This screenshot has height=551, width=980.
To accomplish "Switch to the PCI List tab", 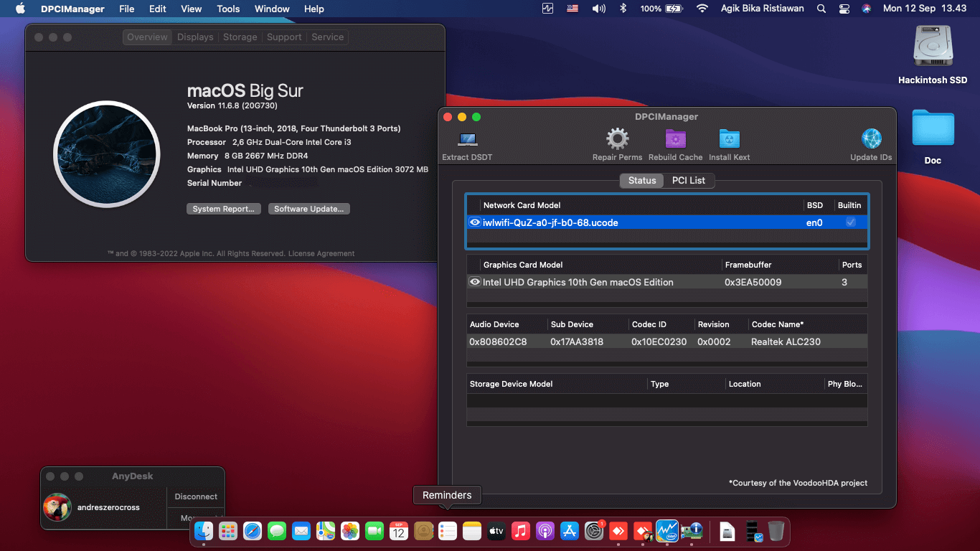I will click(687, 181).
